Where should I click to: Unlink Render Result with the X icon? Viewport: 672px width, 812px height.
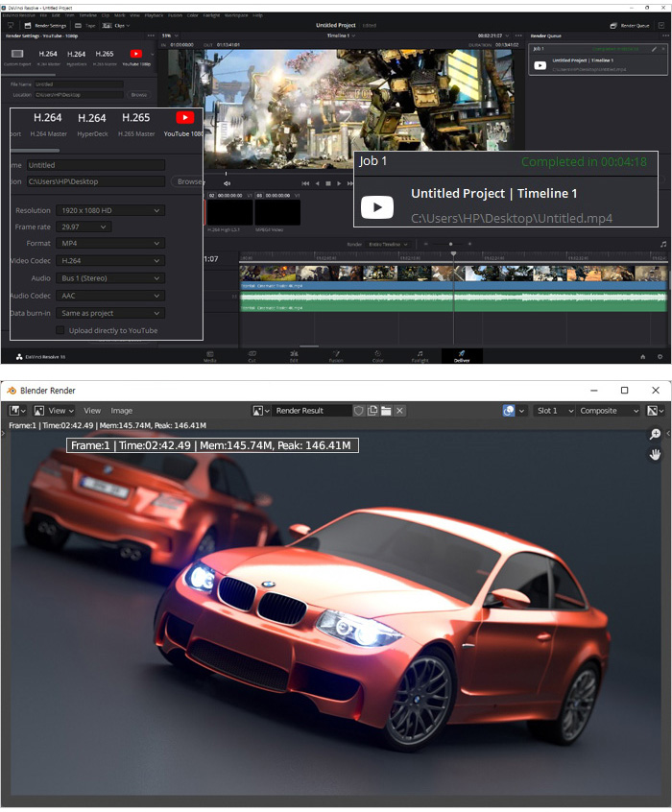[399, 411]
